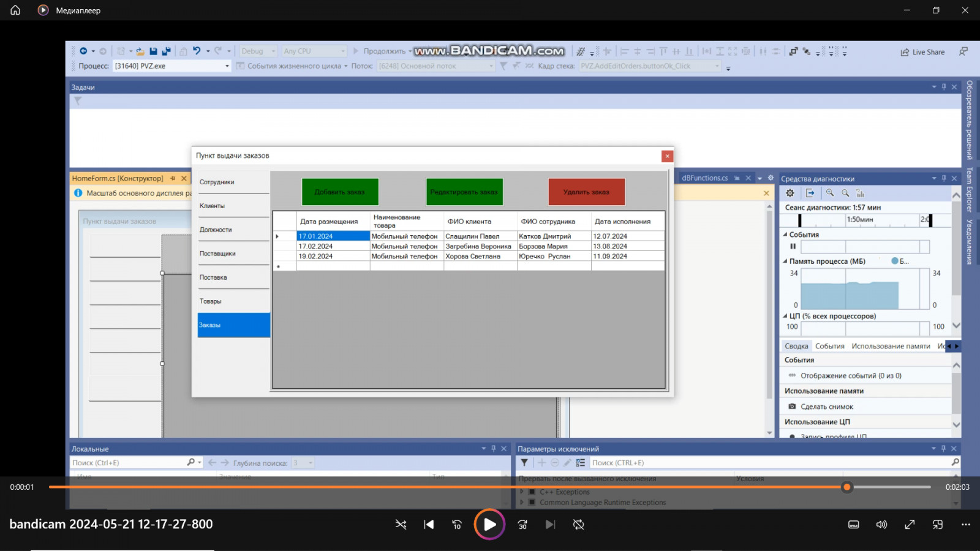Zoom out on the diagnostics timeline
Screen dimensions: 980x551
pyautogui.click(x=845, y=193)
